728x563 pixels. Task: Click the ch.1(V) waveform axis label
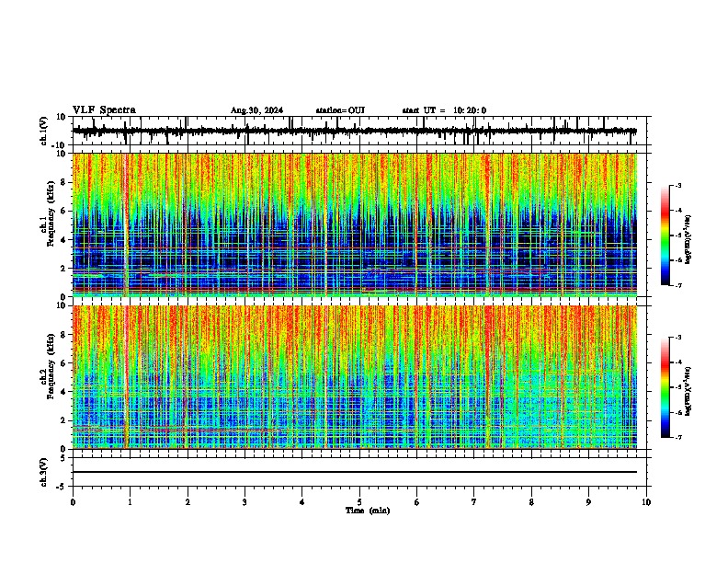pos(44,131)
